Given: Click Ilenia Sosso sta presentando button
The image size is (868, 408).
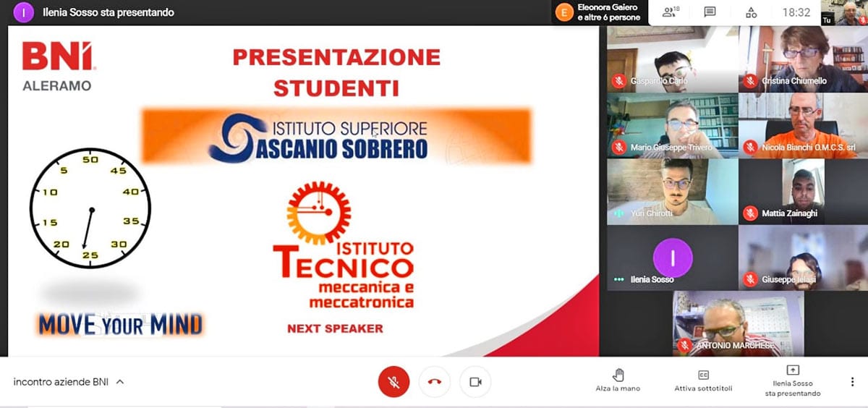Looking at the screenshot, I should pos(793,381).
